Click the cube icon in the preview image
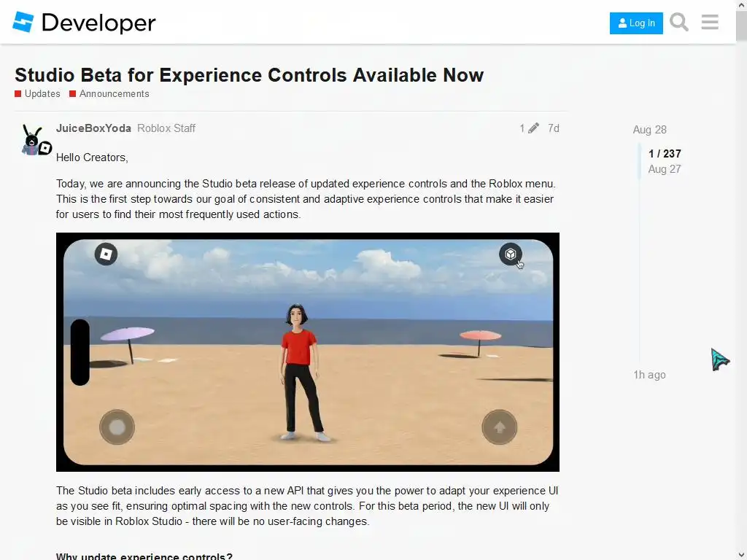Viewport: 747px width, 560px height. pyautogui.click(x=510, y=254)
